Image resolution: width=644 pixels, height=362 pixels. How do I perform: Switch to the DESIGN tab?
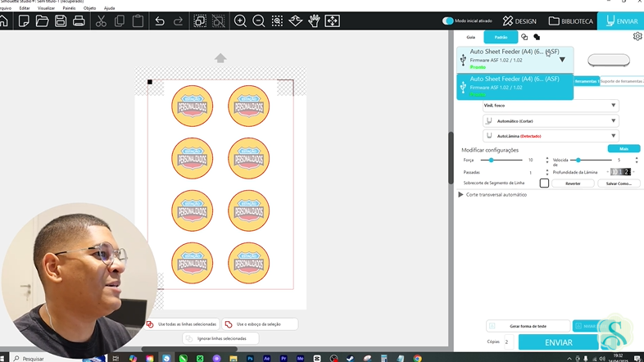[519, 21]
